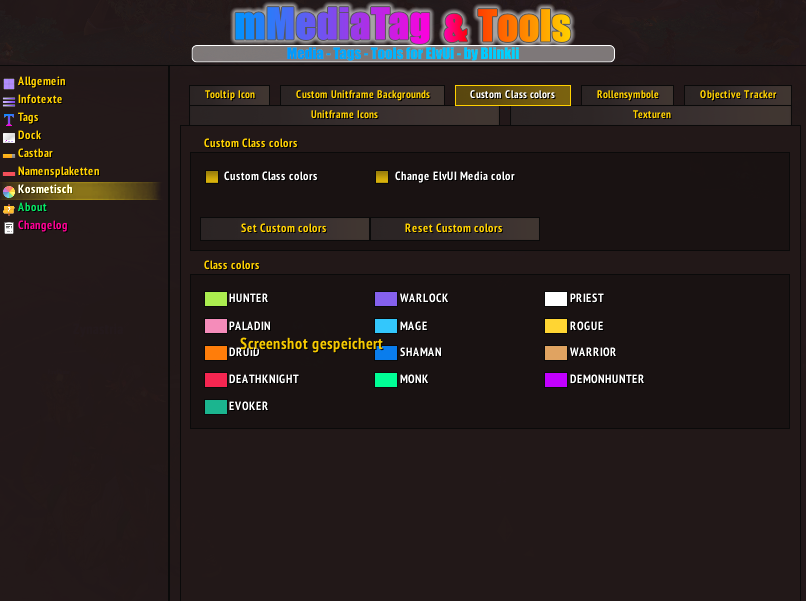Click the Infotexte sidebar icon
This screenshot has height=601, width=806.
coord(9,101)
